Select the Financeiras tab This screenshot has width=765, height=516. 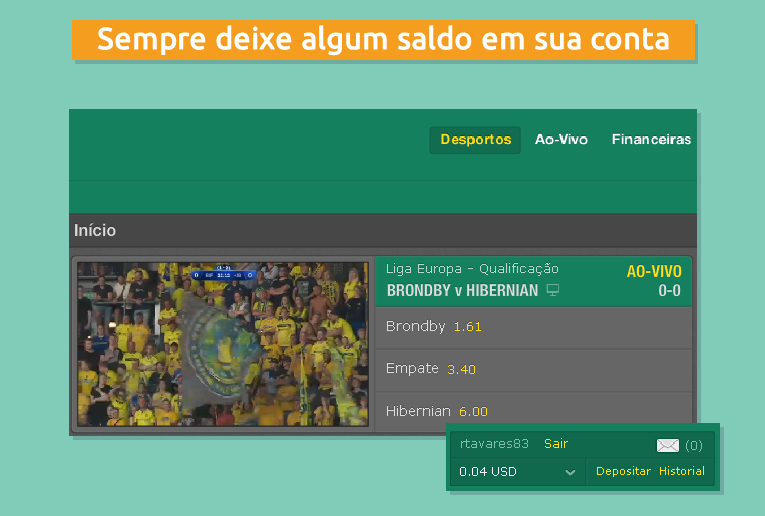tap(651, 140)
